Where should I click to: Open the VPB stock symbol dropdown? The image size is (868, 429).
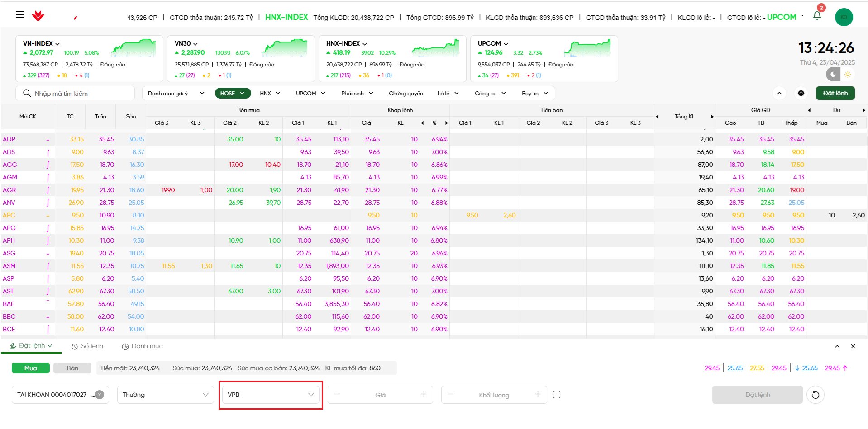click(x=270, y=395)
